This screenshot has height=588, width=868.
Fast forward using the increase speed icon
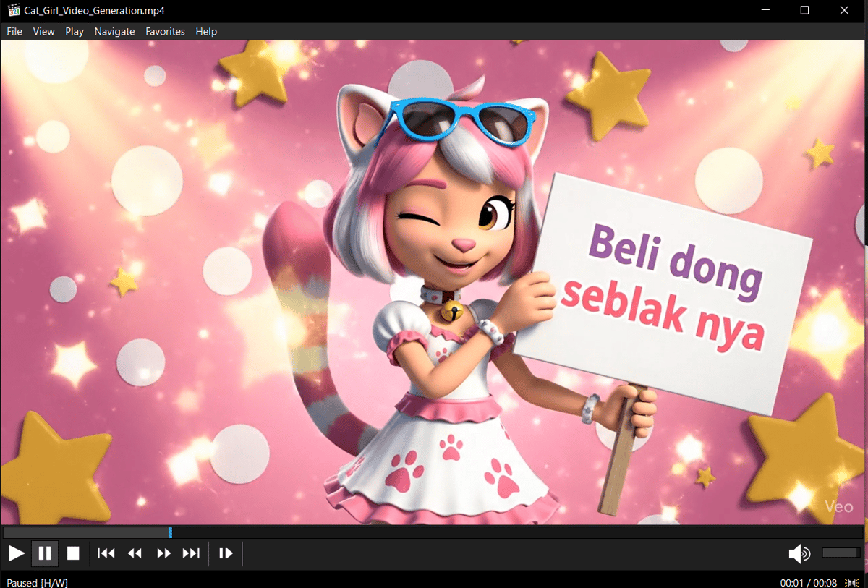click(x=163, y=554)
